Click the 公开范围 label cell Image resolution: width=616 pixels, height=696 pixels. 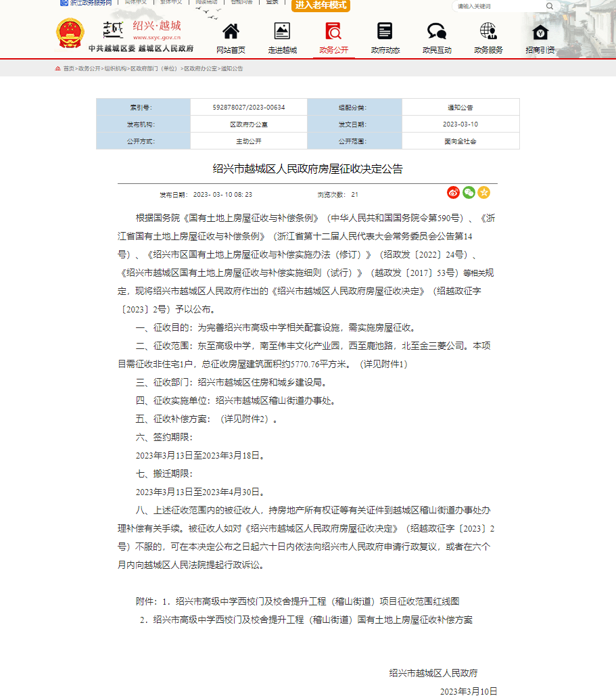[354, 141]
